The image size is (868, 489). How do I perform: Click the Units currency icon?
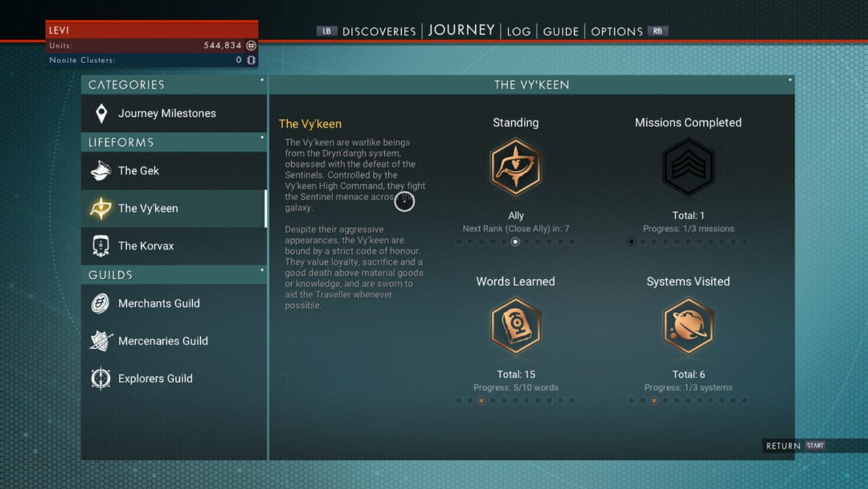[251, 46]
